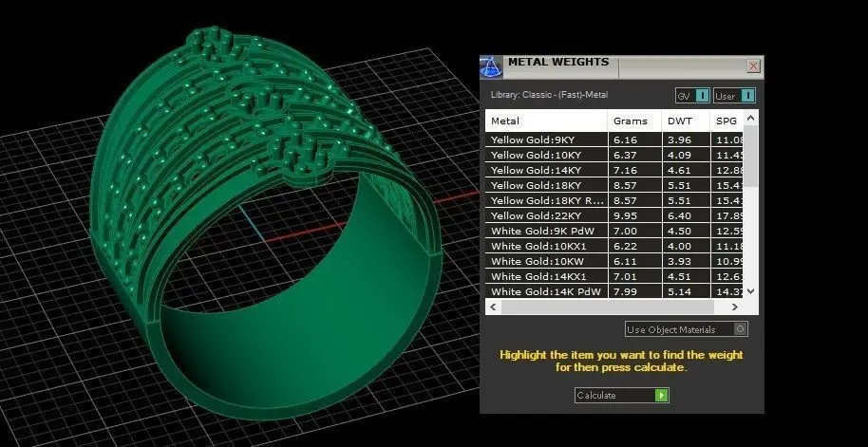868x447 pixels.
Task: Click the vertical scrollbar thumb
Action: [750, 156]
